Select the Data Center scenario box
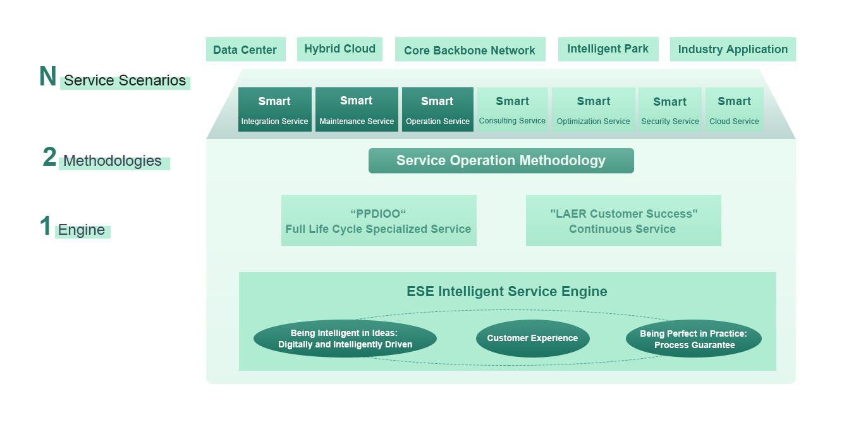 coord(245,49)
